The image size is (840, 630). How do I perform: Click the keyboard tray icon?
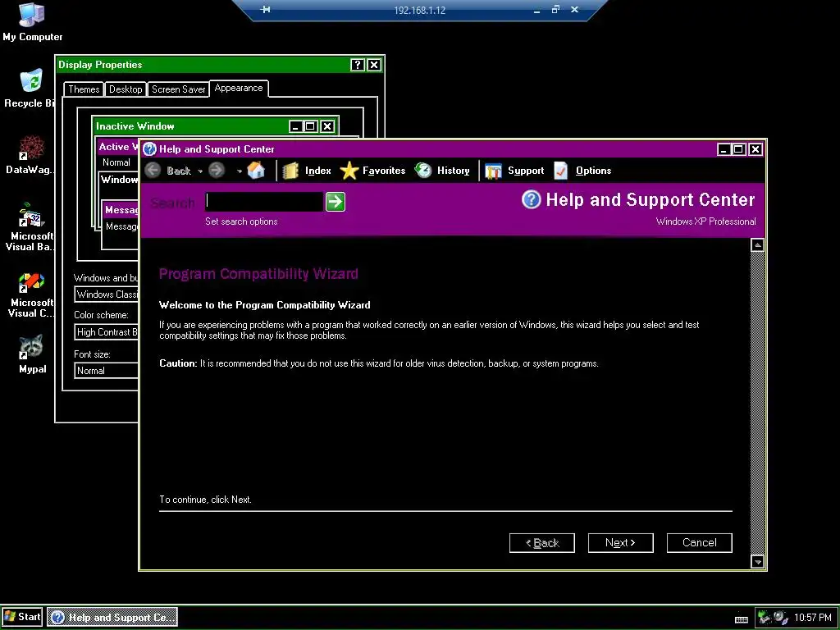point(742,619)
